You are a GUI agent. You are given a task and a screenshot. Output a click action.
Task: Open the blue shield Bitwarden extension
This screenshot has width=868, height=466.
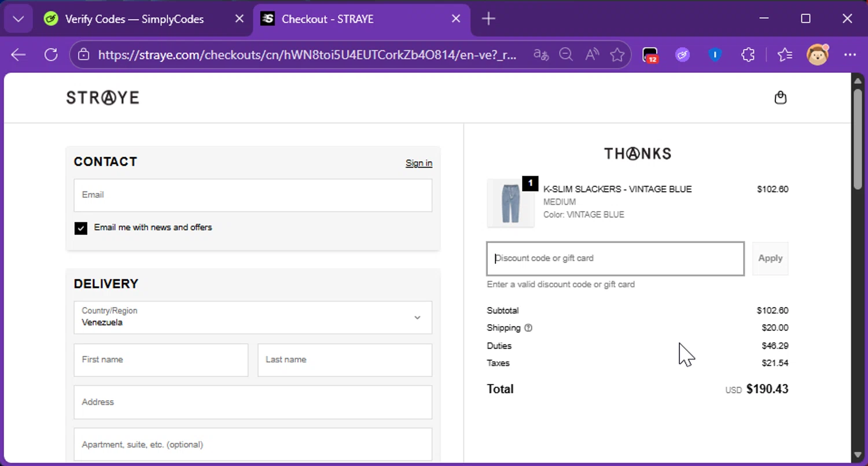coord(715,55)
